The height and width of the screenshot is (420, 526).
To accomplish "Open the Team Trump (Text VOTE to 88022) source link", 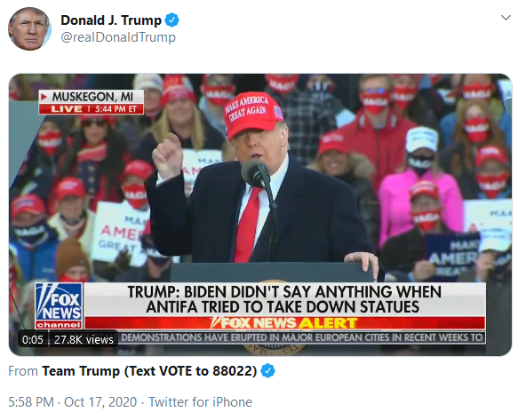I will pos(149,371).
